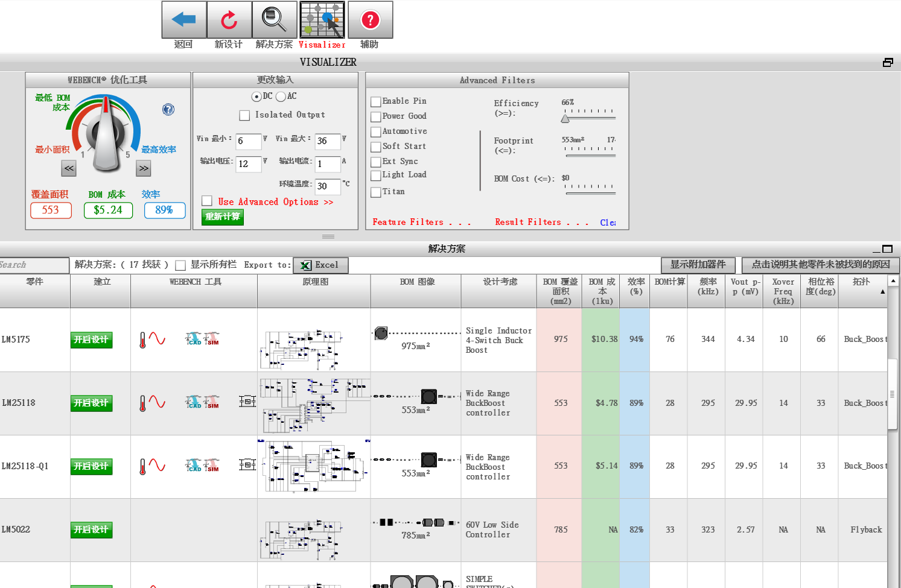Click the Clear filters link
901x588 pixels.
point(608,223)
